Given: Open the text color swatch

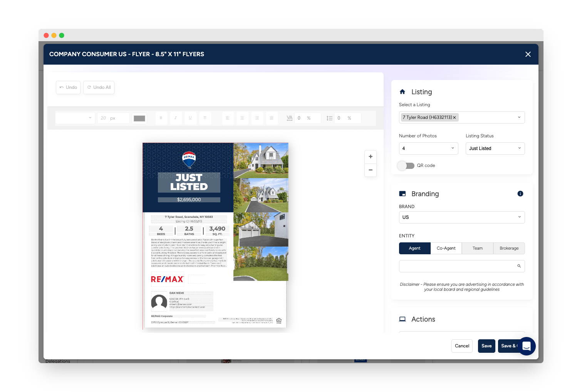Looking at the screenshot, I should [x=139, y=118].
